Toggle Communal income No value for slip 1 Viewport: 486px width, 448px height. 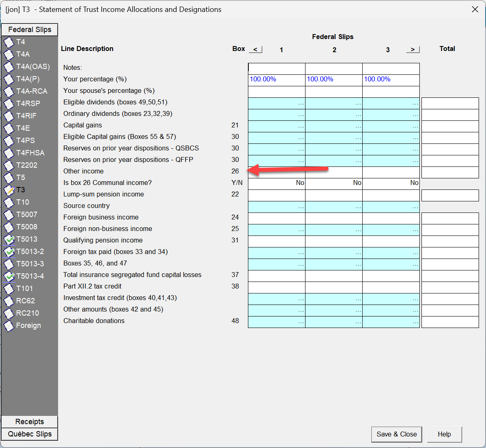(277, 183)
